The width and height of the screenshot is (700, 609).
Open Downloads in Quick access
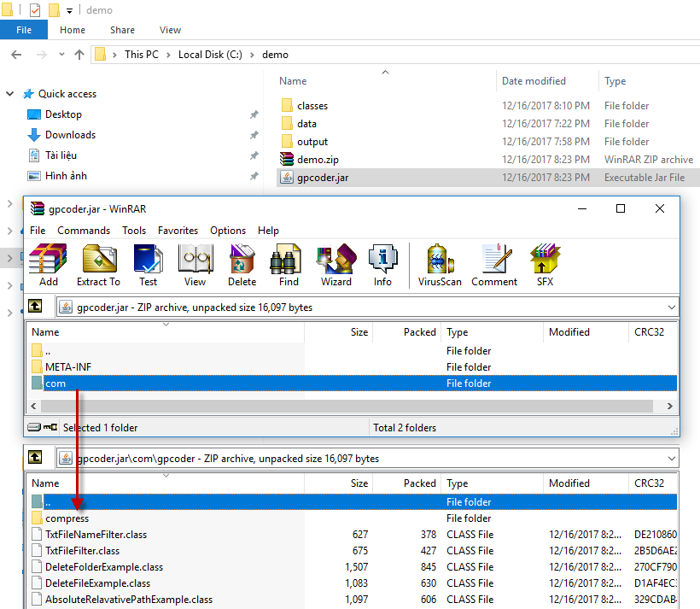[70, 135]
